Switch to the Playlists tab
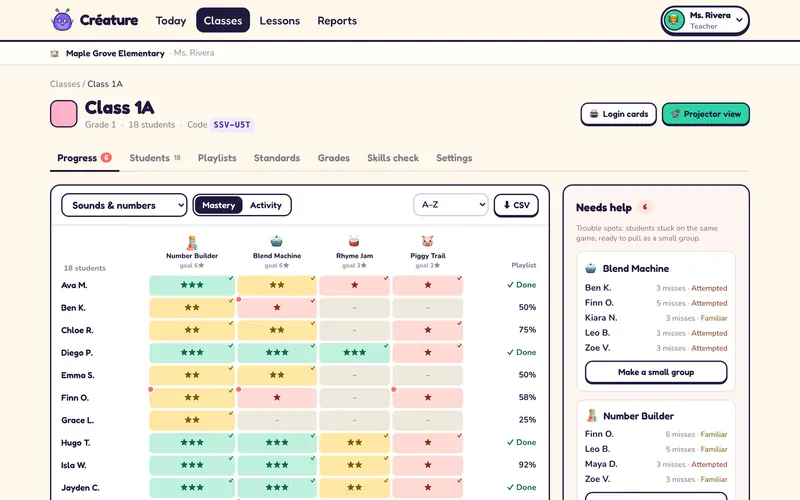The width and height of the screenshot is (800, 500). 217,158
